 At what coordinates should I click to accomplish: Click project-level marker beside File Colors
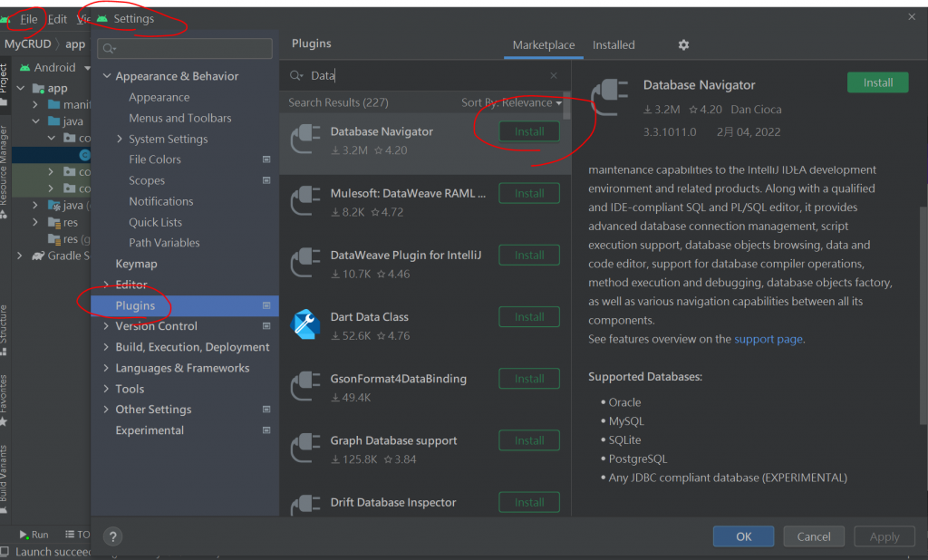(x=266, y=159)
